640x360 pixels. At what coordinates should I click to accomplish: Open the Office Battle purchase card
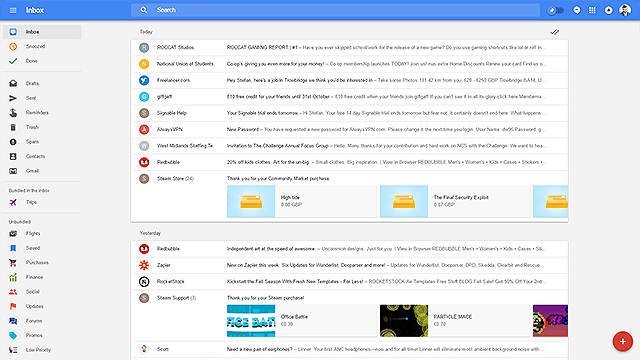click(x=302, y=321)
